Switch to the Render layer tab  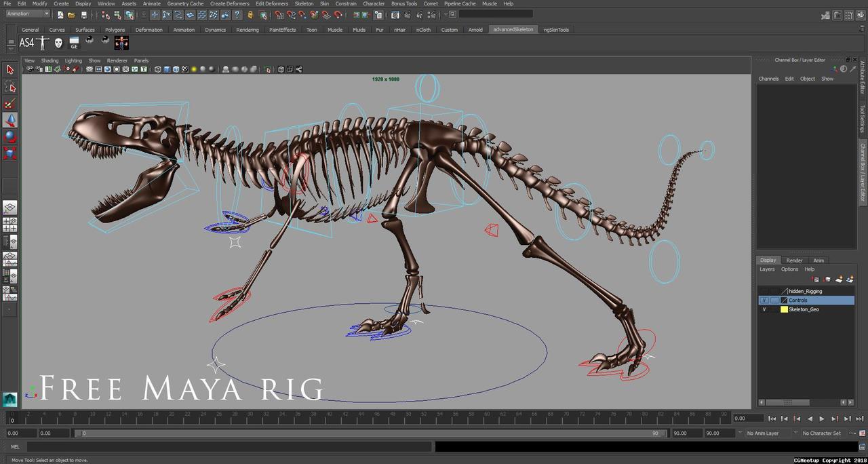[794, 260]
